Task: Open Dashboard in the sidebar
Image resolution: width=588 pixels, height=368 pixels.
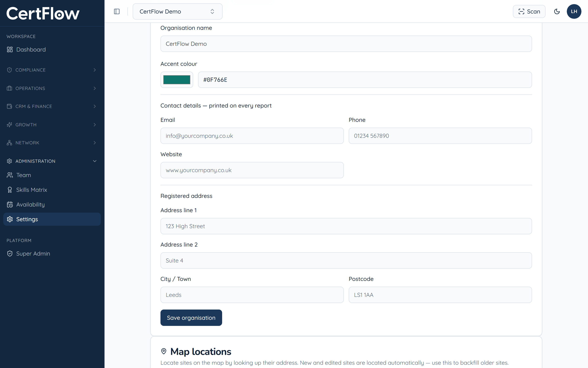Action: point(52,49)
